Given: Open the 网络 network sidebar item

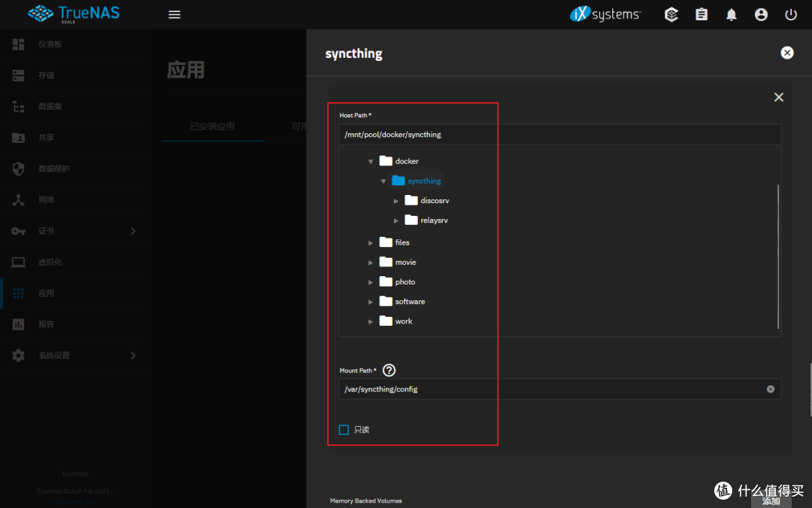Looking at the screenshot, I should pos(75,199).
